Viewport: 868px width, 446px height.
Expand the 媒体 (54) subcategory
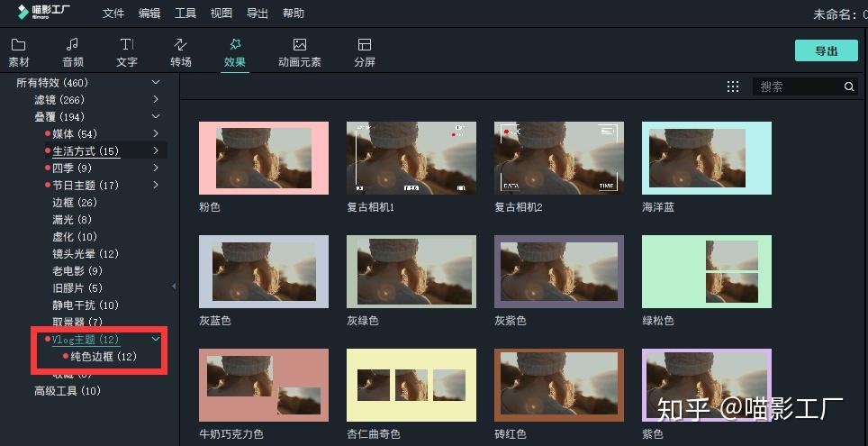(156, 133)
